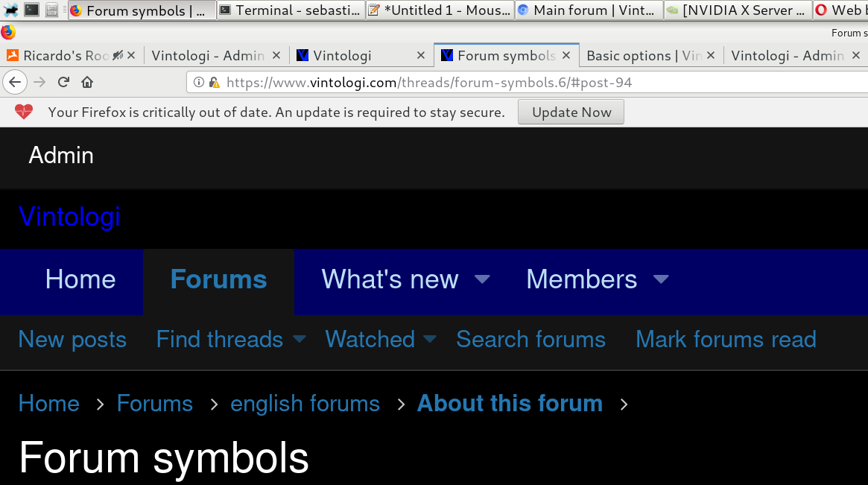Click the 'english forums' breadcrumb link
868x485 pixels.
click(305, 403)
